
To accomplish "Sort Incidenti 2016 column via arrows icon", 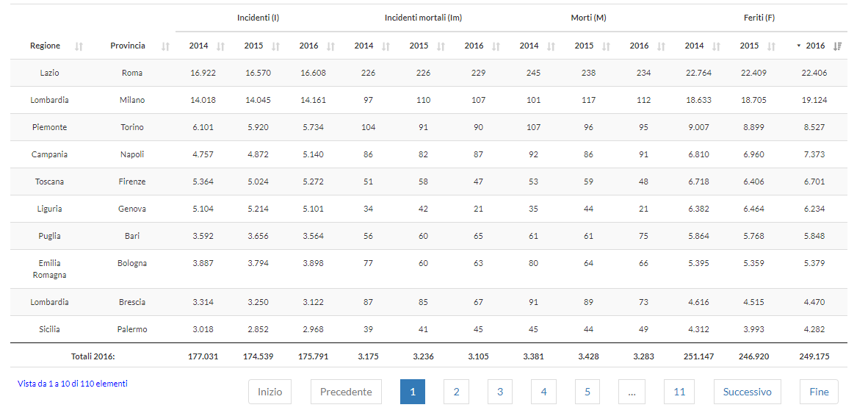I will tap(330, 46).
